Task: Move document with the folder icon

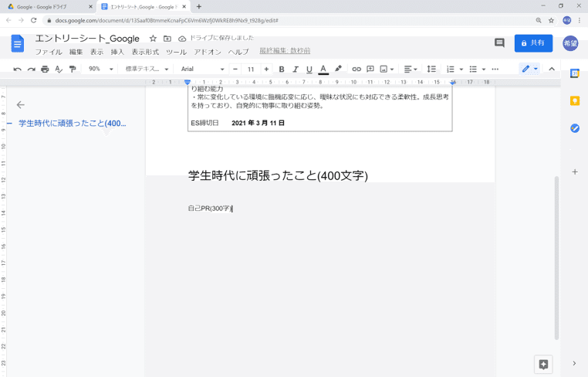Action: click(x=167, y=39)
